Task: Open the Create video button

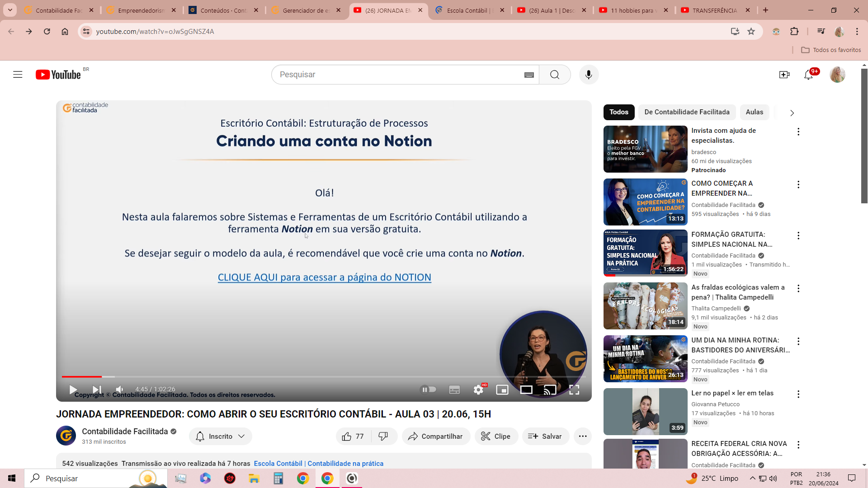Action: pos(784,75)
